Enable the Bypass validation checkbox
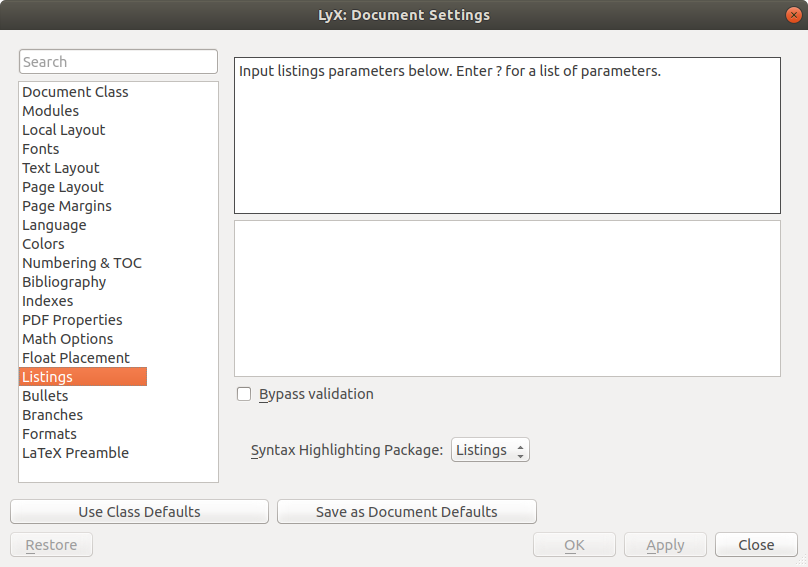 point(244,394)
